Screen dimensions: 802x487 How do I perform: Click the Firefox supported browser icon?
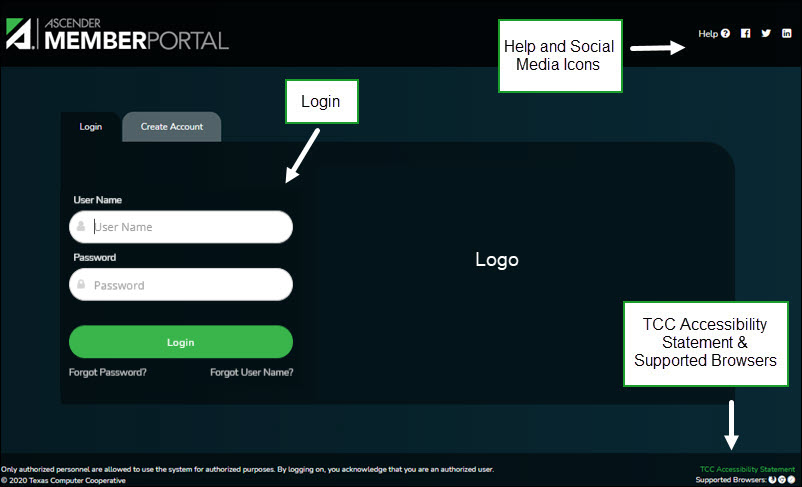(x=772, y=479)
